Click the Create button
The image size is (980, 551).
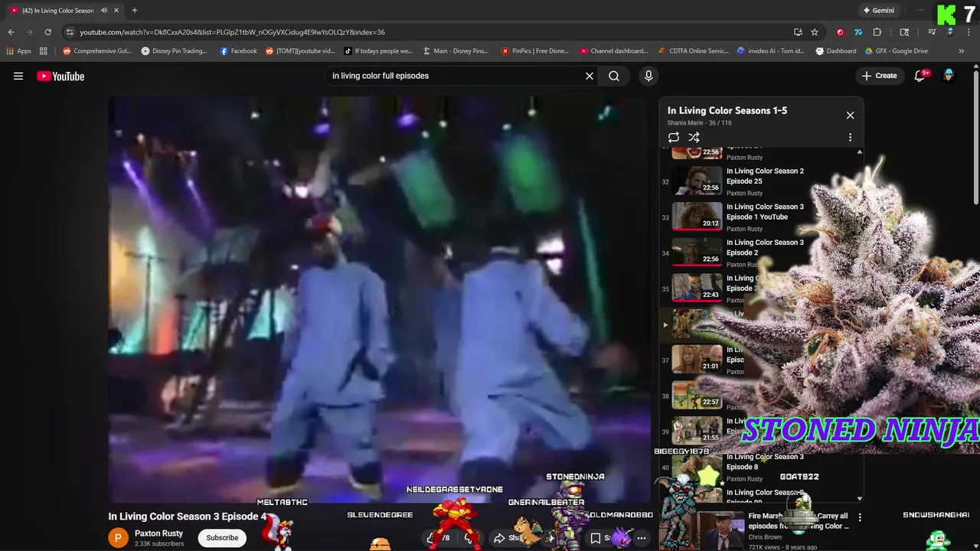tap(879, 76)
